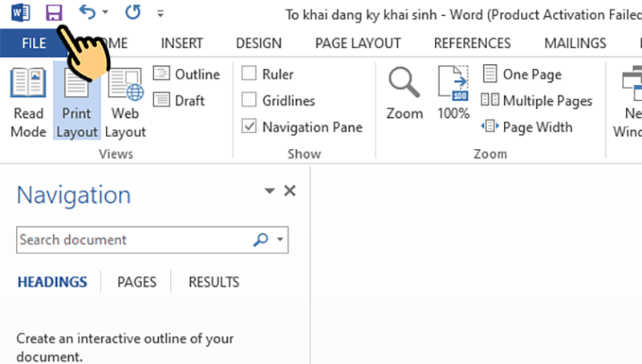Open the search options dropdown arrow
Viewport: 642px width, 364px height.
coord(280,240)
